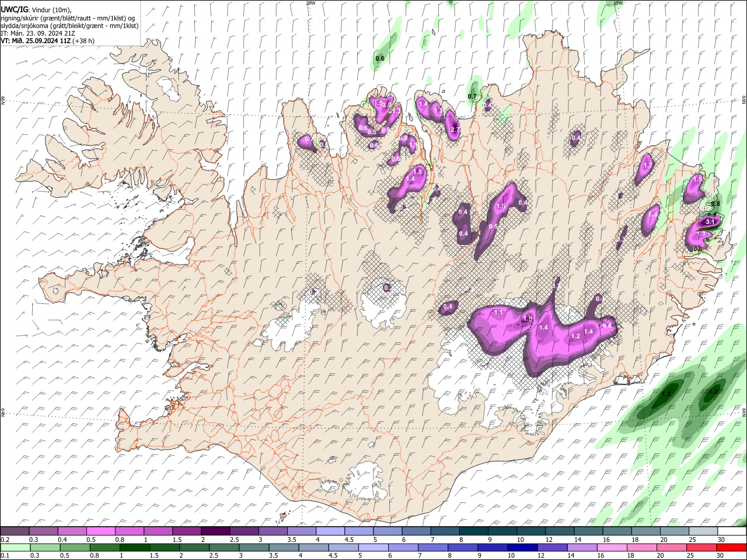Image resolution: width=747 pixels, height=560 pixels.
Task: Click the 0.3 swatch in the purple snow scale
Action: pos(44,531)
